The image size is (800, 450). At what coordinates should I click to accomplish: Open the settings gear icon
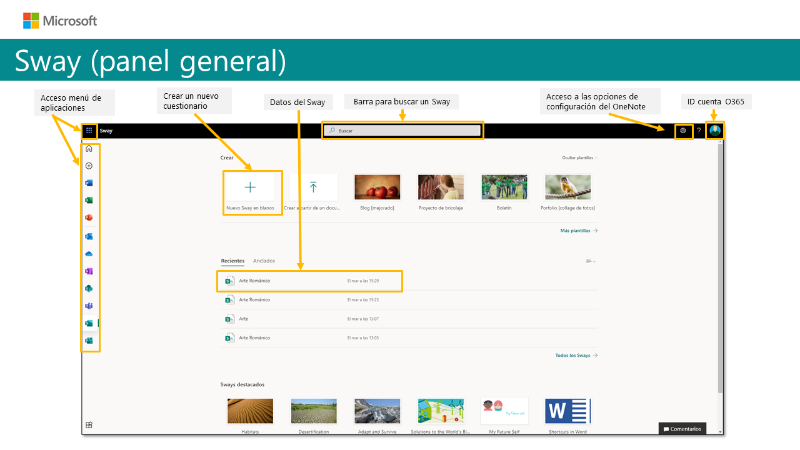(x=683, y=131)
